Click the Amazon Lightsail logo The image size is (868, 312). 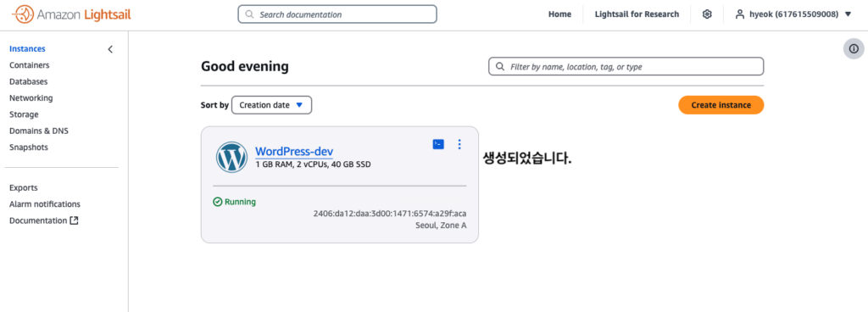pyautogui.click(x=70, y=14)
